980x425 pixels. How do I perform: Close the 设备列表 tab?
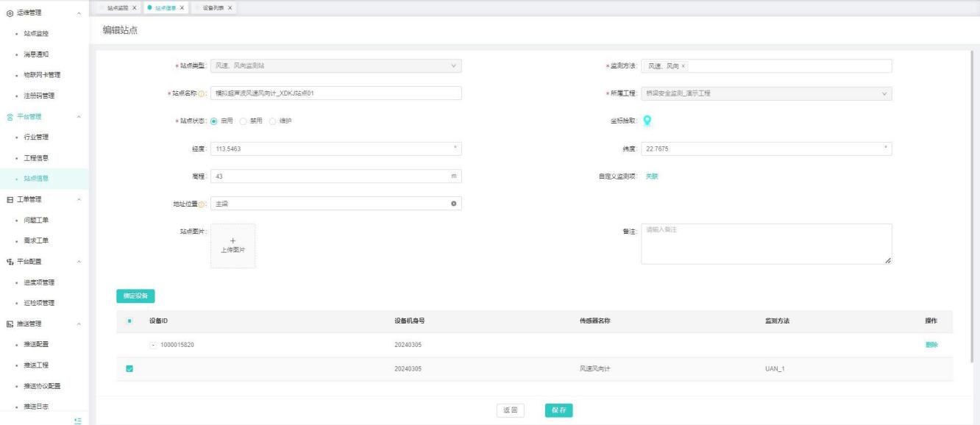pyautogui.click(x=230, y=7)
